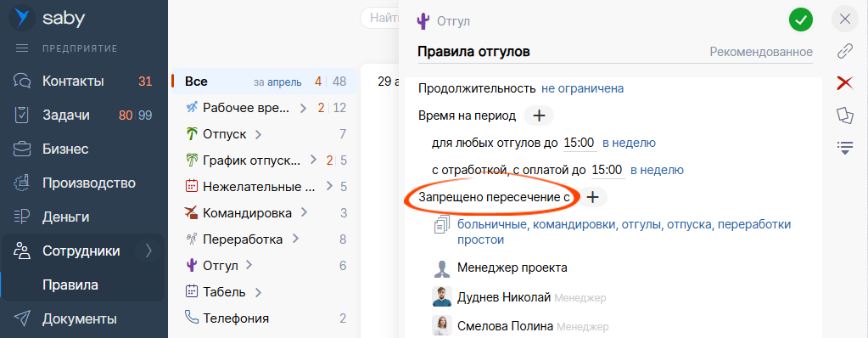Image resolution: width=868 pixels, height=338 pixels.
Task: Edit 15:00 in любых отгулов row
Action: tap(579, 143)
